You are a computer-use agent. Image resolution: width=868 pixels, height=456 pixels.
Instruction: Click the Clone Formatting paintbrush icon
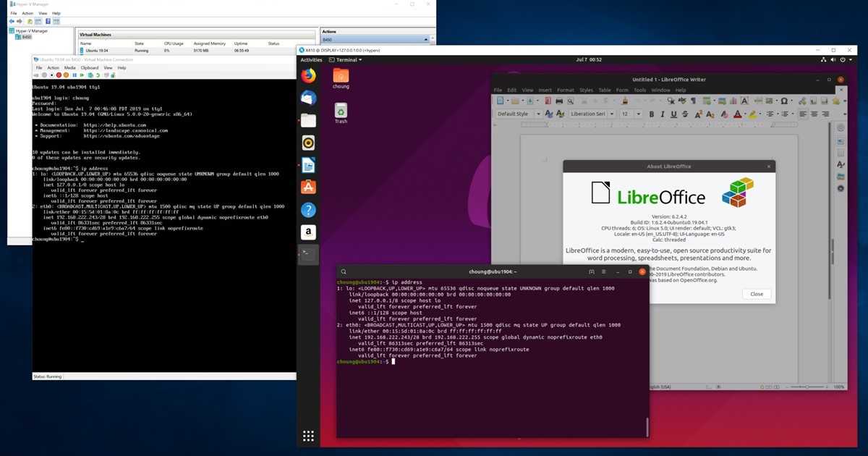[x=625, y=101]
